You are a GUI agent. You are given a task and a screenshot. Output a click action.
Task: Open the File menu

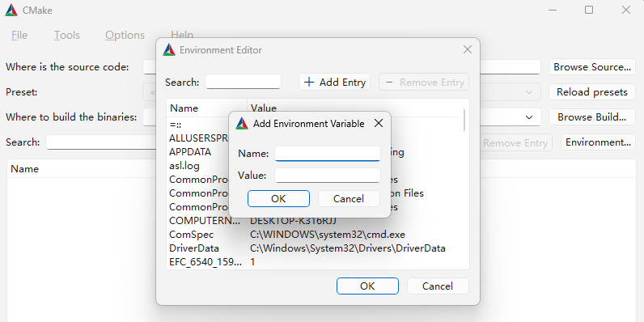click(19, 36)
